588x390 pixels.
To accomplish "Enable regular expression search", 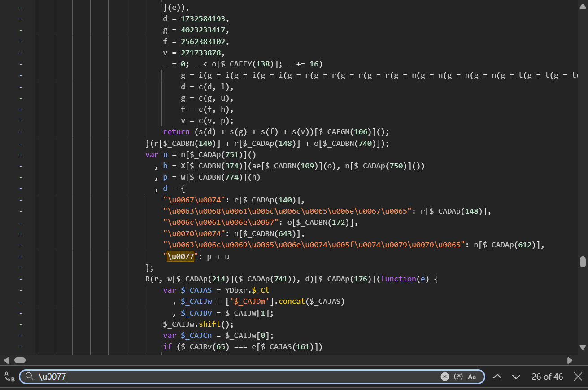I will point(458,377).
